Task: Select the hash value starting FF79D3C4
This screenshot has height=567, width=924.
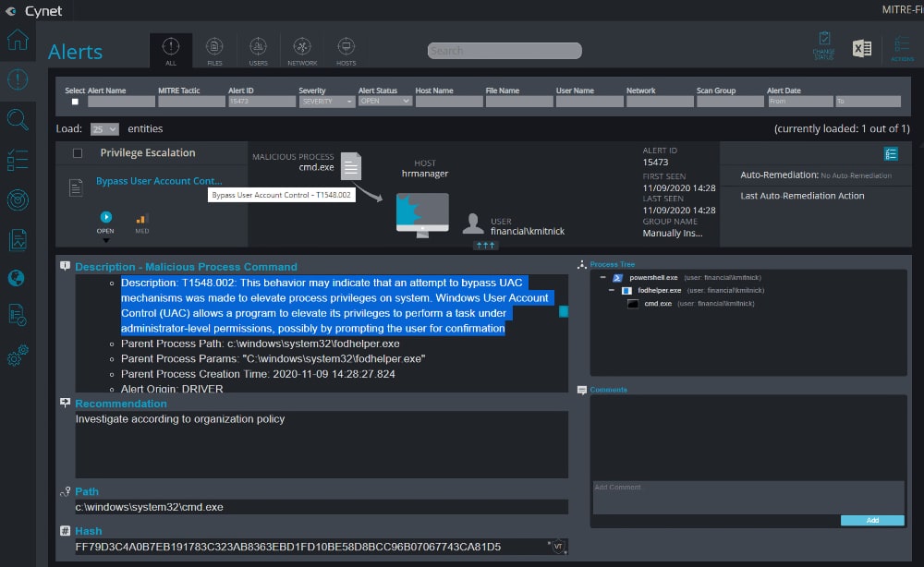Action: point(288,547)
